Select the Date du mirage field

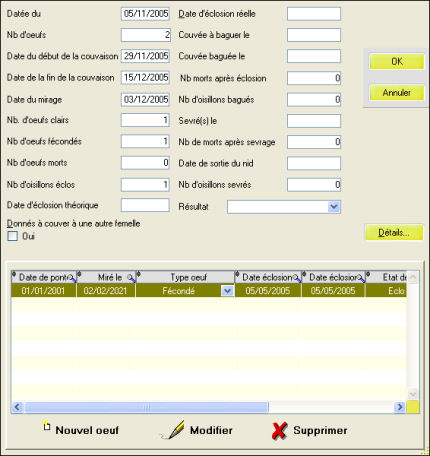point(145,99)
